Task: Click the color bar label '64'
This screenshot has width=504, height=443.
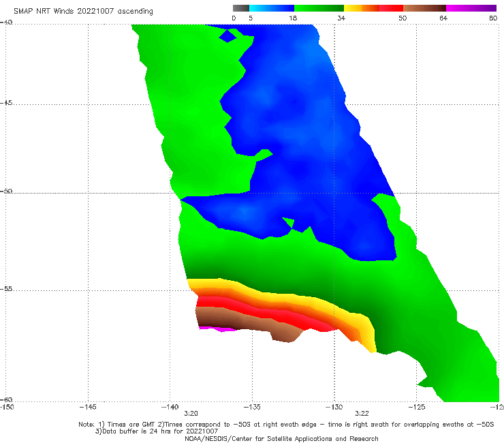Action: point(443,18)
